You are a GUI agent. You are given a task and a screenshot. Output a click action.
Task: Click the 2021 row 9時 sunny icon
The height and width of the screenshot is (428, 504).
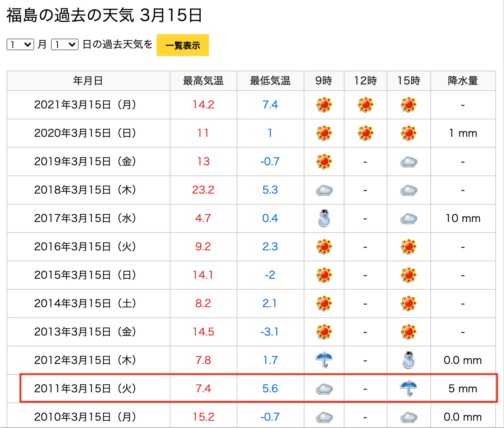(324, 105)
